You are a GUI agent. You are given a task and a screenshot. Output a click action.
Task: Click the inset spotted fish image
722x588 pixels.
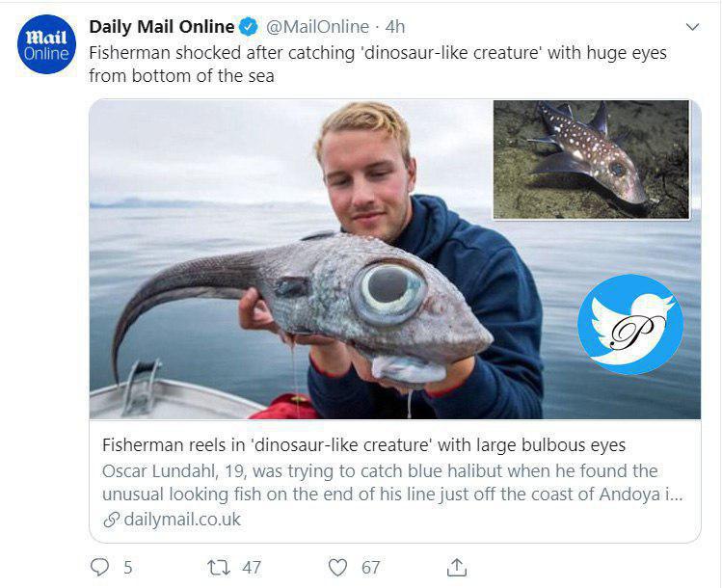pos(591,158)
